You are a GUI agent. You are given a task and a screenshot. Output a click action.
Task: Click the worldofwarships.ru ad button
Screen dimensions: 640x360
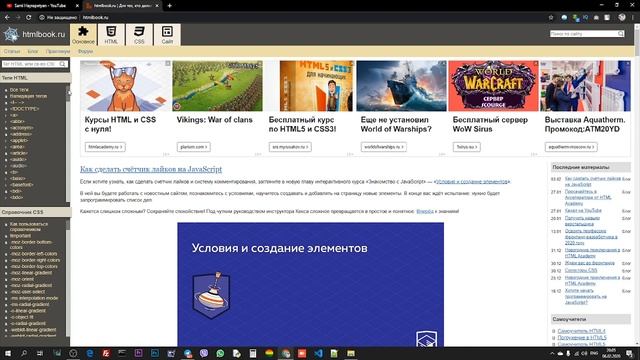[x=384, y=147]
